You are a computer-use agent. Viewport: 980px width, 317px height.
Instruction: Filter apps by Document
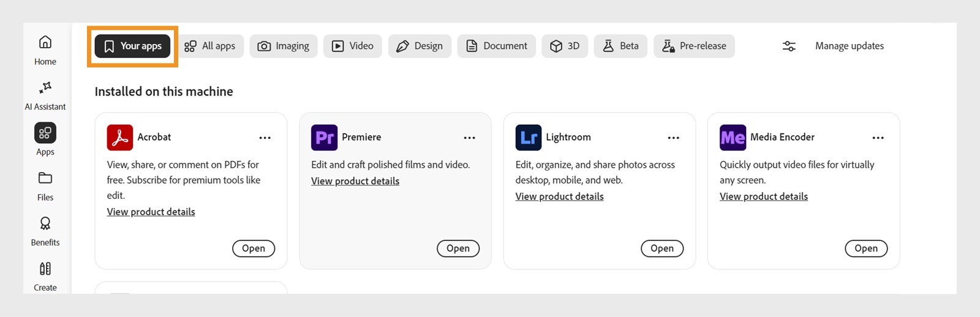coord(497,46)
